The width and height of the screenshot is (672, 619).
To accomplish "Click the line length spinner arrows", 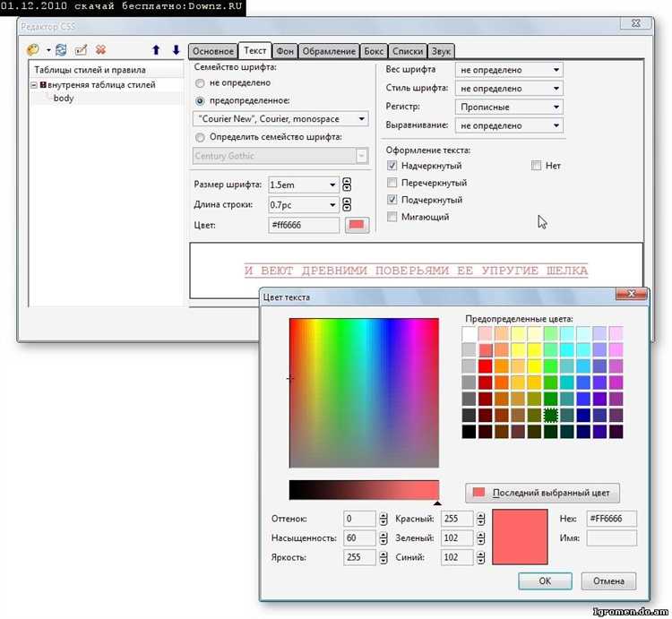I will tap(347, 205).
